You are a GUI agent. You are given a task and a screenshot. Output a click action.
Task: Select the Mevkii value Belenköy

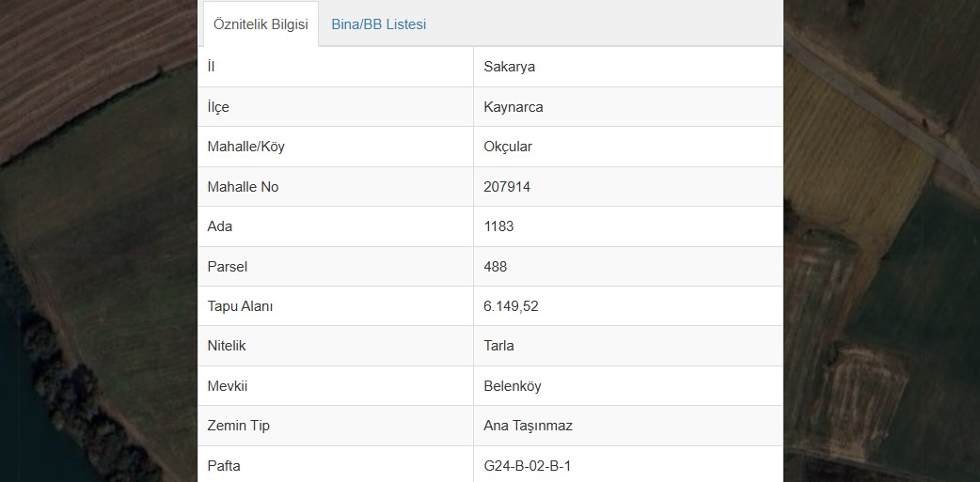pos(513,386)
